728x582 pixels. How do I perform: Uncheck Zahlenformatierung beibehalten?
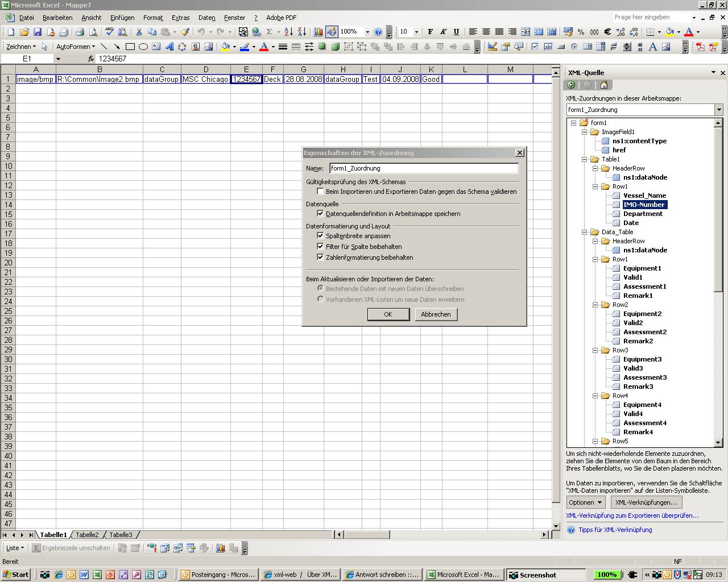[x=321, y=257]
